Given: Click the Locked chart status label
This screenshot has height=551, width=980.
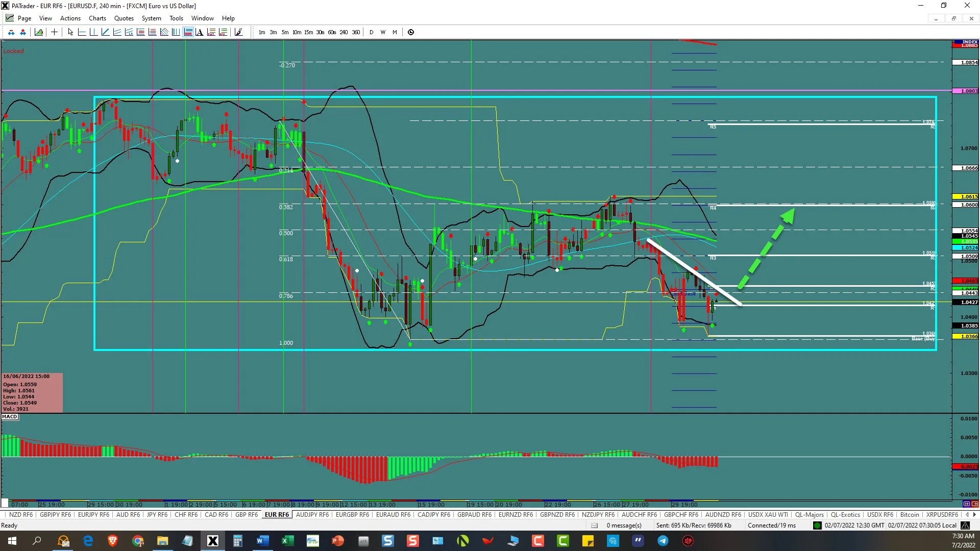Looking at the screenshot, I should pyautogui.click(x=13, y=51).
